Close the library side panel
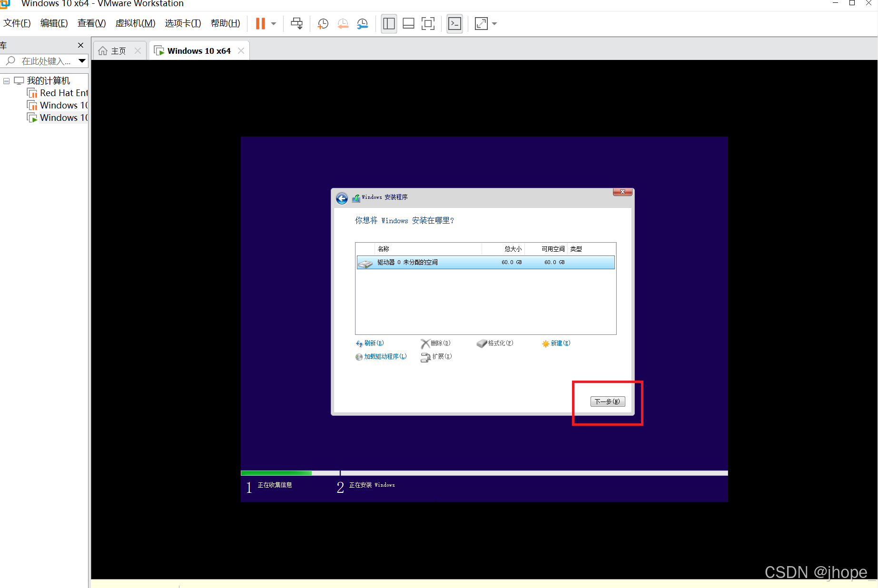The image size is (878, 588). click(x=80, y=45)
